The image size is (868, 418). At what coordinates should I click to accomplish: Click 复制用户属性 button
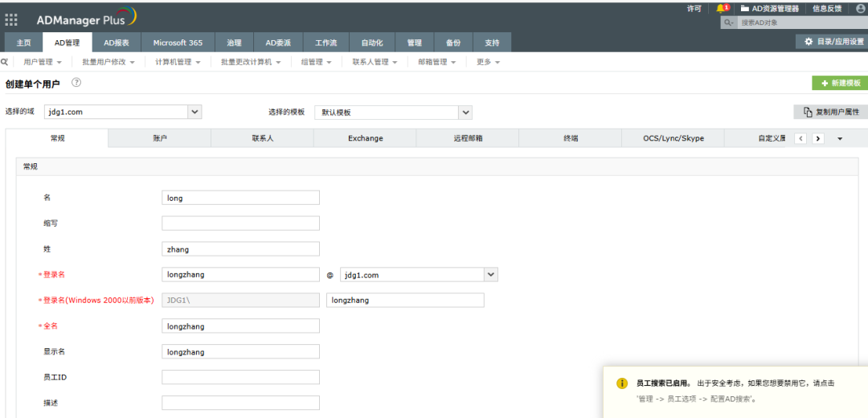pyautogui.click(x=831, y=112)
